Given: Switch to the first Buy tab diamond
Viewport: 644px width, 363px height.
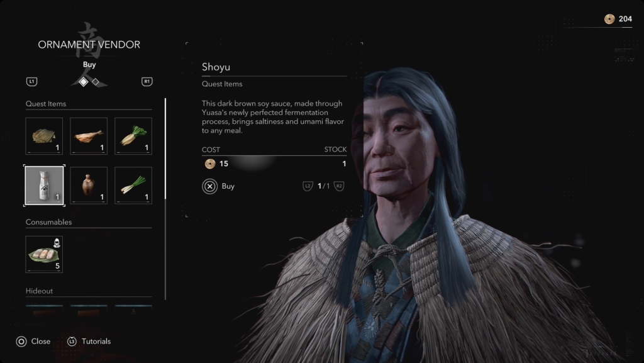Looking at the screenshot, I should click(84, 82).
